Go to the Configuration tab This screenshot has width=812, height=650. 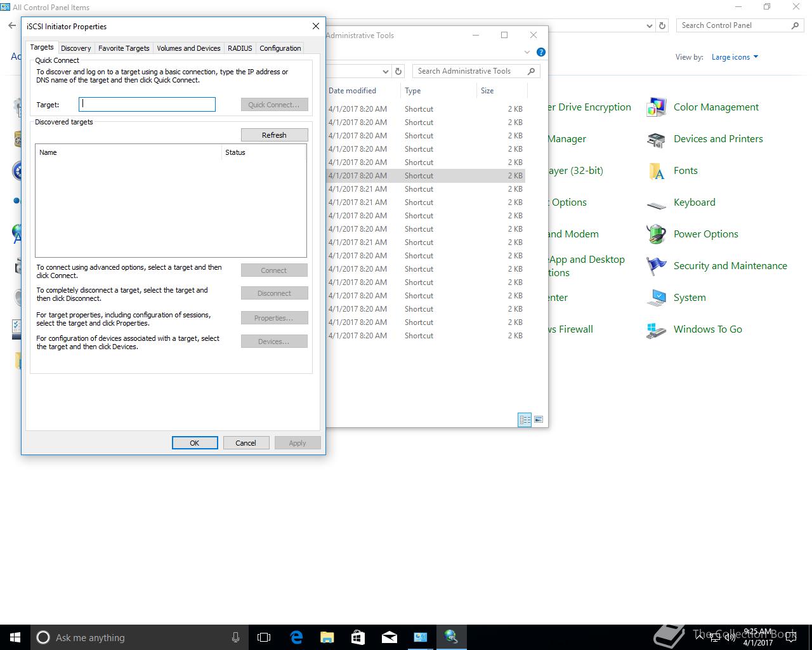[x=280, y=48]
